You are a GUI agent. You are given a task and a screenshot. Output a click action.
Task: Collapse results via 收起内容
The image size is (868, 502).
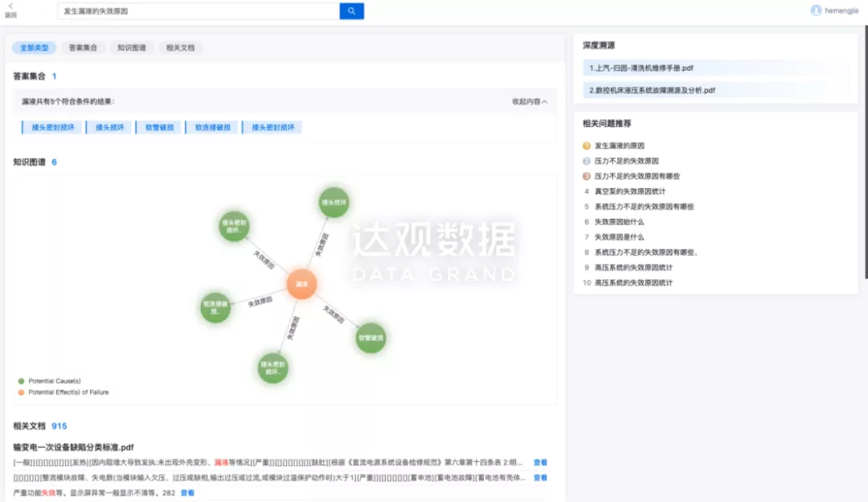tap(530, 101)
